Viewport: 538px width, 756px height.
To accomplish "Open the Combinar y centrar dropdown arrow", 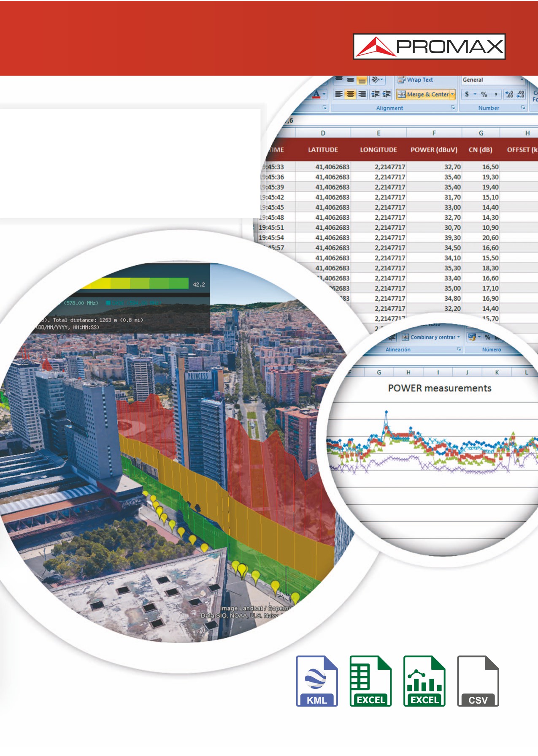I will coord(459,337).
